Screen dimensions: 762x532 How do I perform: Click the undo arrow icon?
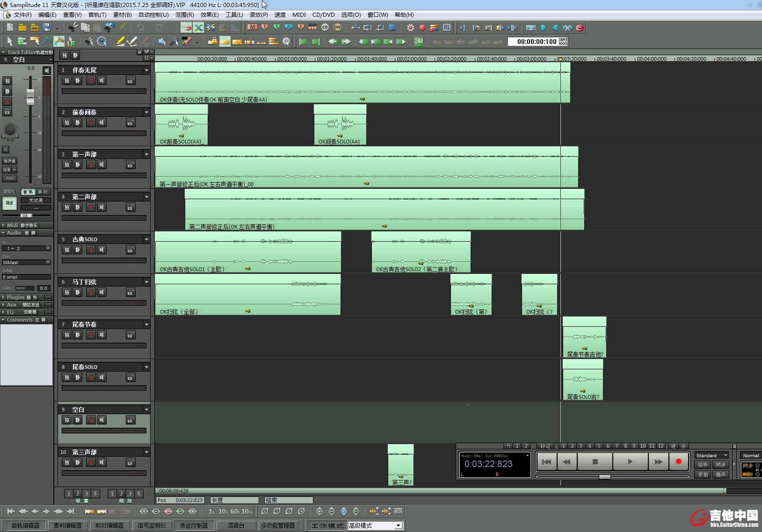140,28
